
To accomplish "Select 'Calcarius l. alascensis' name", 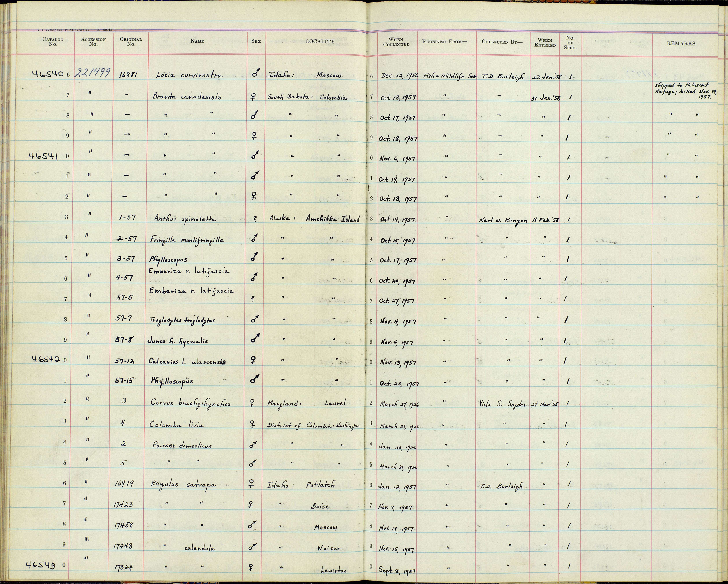I will tap(187, 362).
